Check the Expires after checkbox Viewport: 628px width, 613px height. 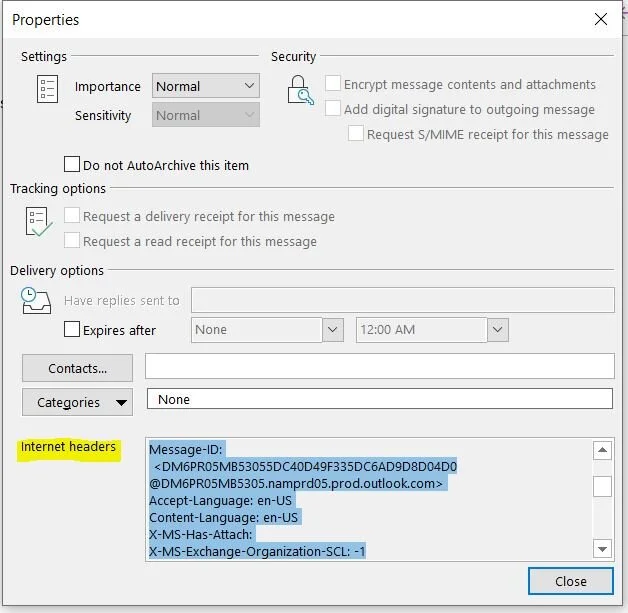click(x=72, y=329)
